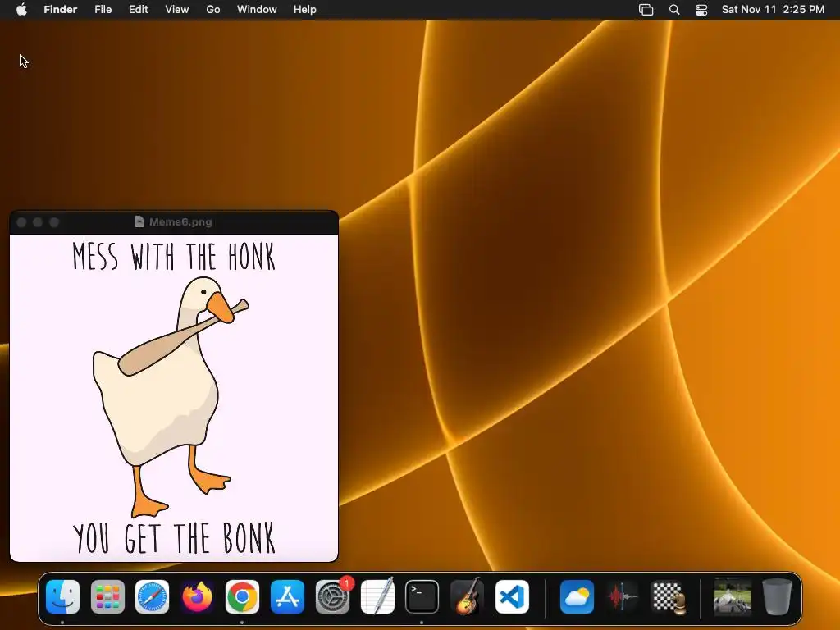Viewport: 840px width, 630px height.
Task: Open the Weather app
Action: (577, 596)
